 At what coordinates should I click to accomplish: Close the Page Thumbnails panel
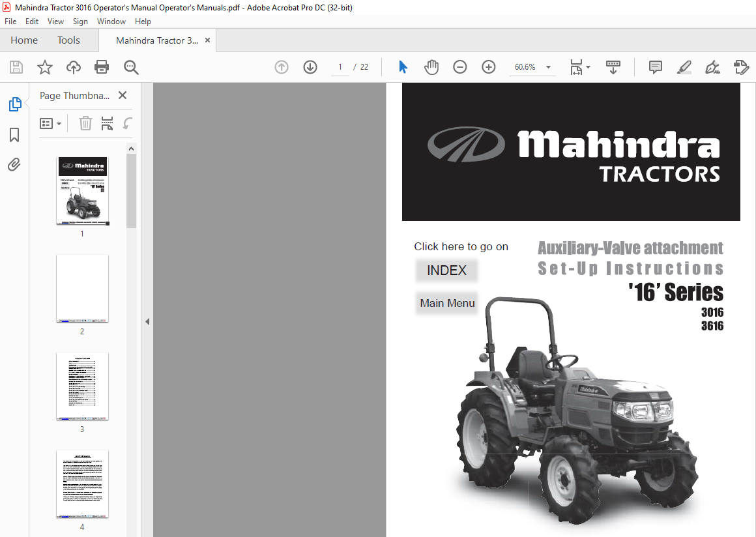pos(123,95)
